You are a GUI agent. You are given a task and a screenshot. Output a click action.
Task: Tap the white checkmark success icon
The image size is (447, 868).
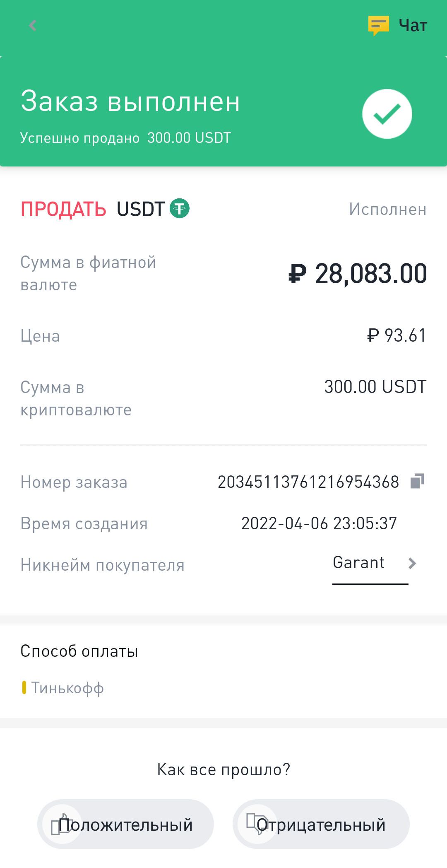387,114
